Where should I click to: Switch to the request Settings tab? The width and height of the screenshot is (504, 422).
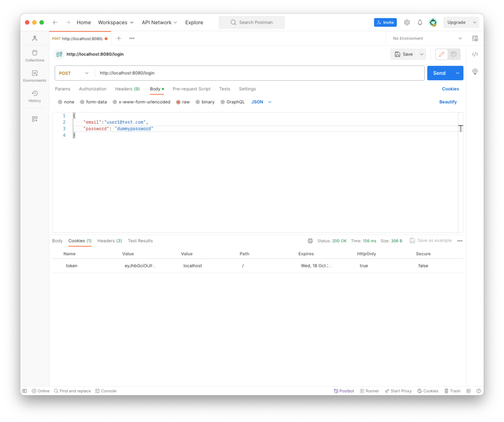pos(247,89)
